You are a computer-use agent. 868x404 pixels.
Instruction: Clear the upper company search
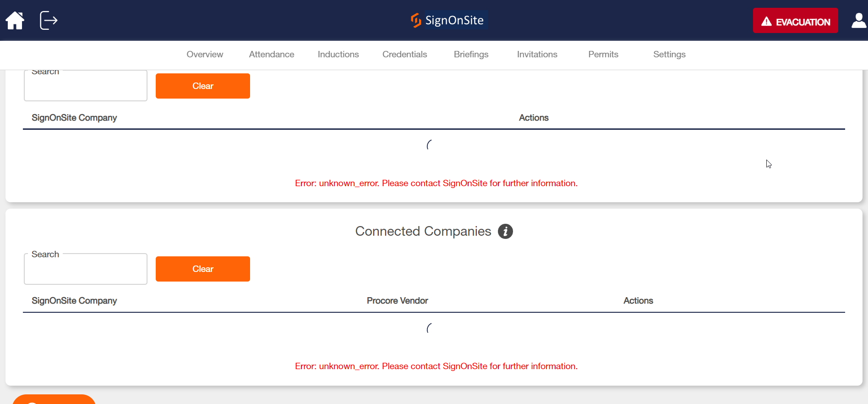point(203,86)
